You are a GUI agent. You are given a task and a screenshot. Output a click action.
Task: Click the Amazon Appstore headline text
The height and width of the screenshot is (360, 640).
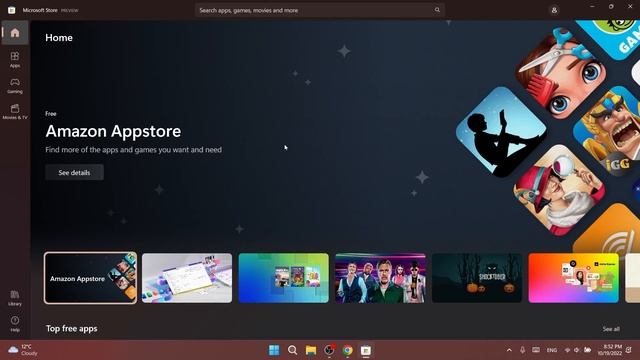click(113, 131)
